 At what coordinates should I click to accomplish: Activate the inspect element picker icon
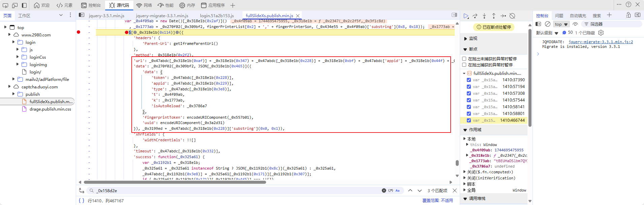(x=5, y=5)
